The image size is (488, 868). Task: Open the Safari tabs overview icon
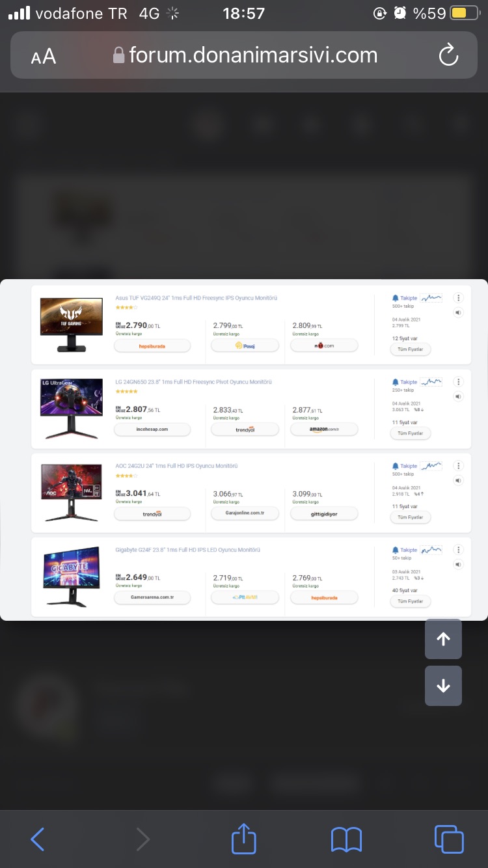click(x=449, y=839)
